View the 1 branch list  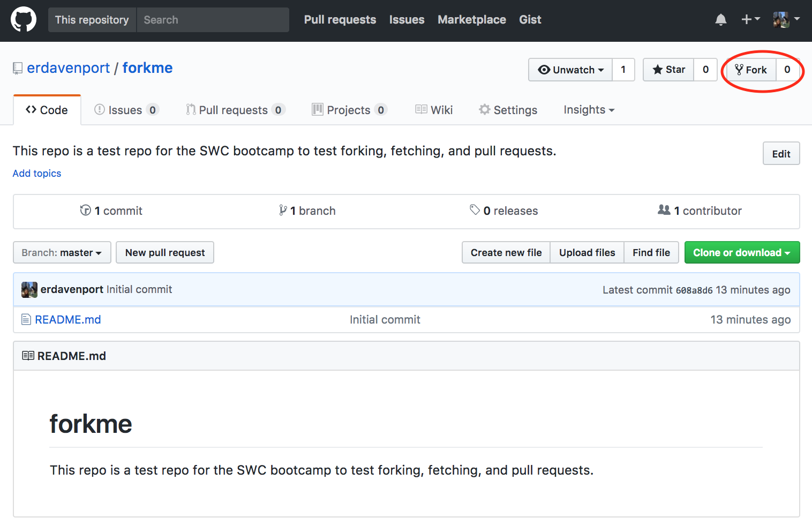tap(307, 211)
